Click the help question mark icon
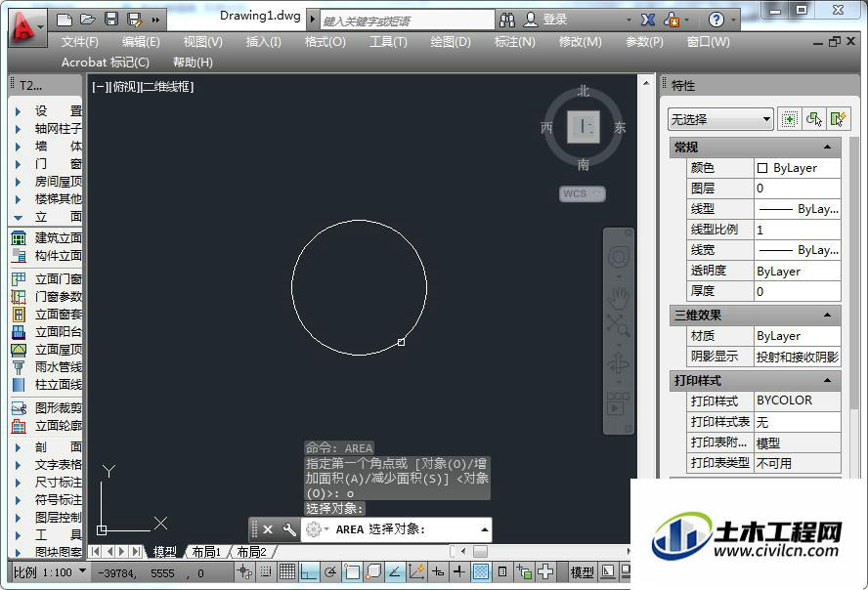868x590 pixels. click(x=716, y=21)
